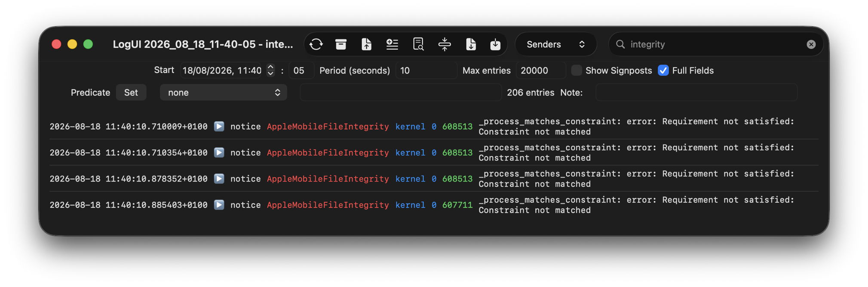Click the Period seconds field showing 10
The width and height of the screenshot is (868, 287).
[426, 70]
